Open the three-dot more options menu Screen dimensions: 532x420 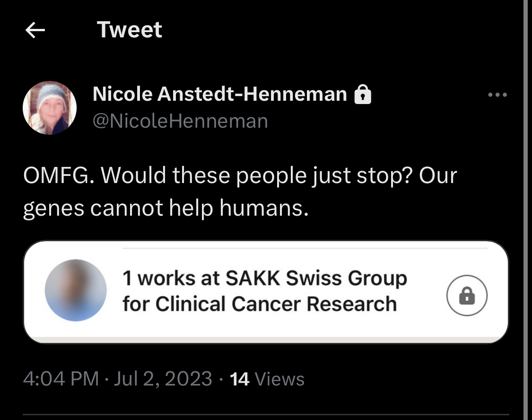point(497,95)
